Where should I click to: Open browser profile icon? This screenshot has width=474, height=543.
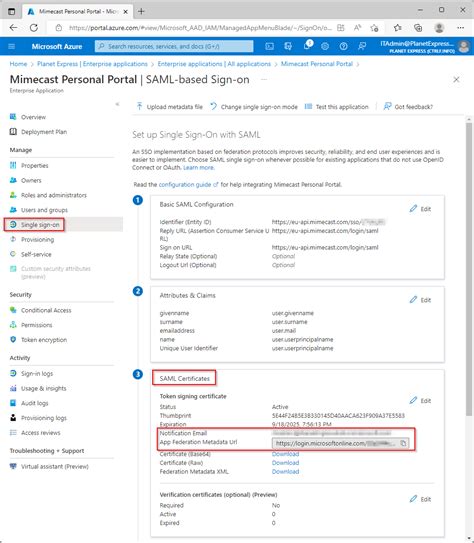click(439, 28)
